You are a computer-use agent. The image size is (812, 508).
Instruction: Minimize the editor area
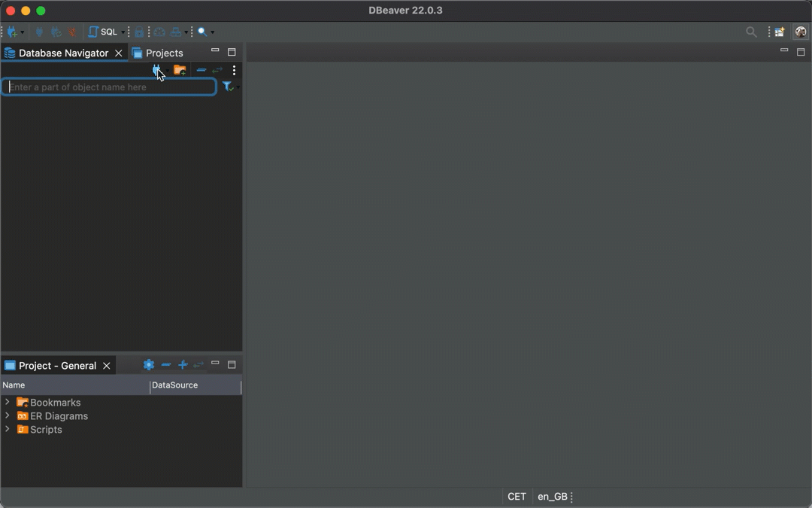784,50
